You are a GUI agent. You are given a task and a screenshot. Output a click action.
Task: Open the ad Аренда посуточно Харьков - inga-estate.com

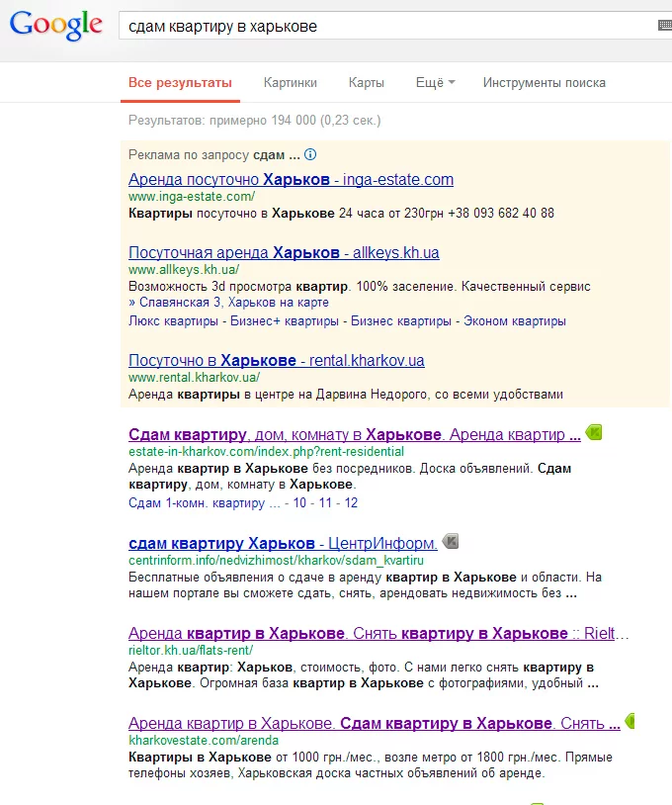(291, 179)
